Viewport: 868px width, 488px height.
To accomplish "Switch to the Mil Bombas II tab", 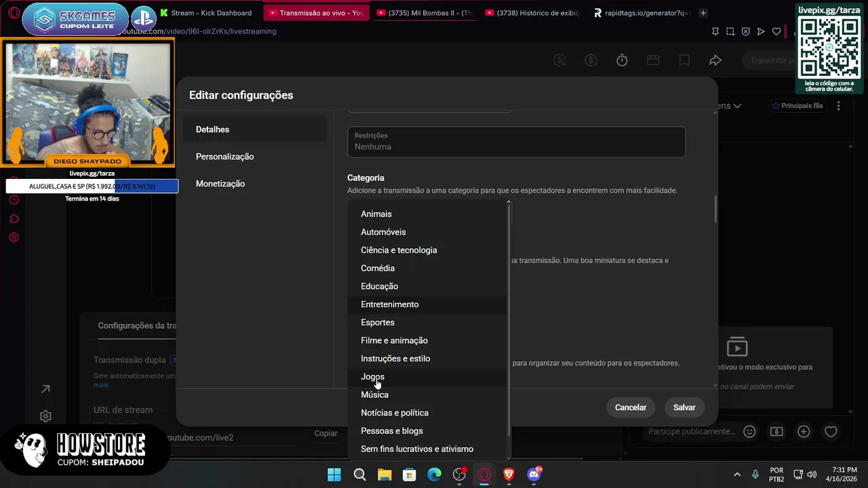I will click(424, 13).
